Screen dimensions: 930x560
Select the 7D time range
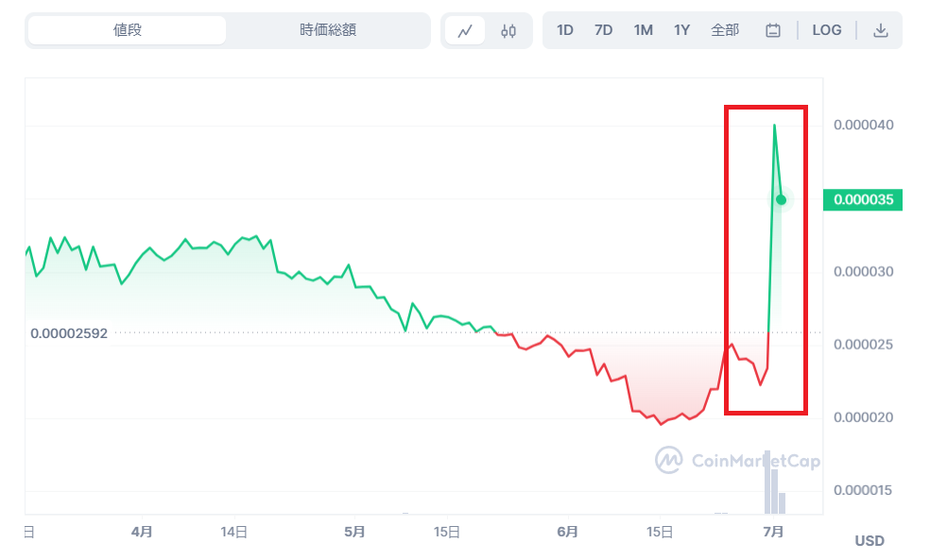(x=603, y=29)
